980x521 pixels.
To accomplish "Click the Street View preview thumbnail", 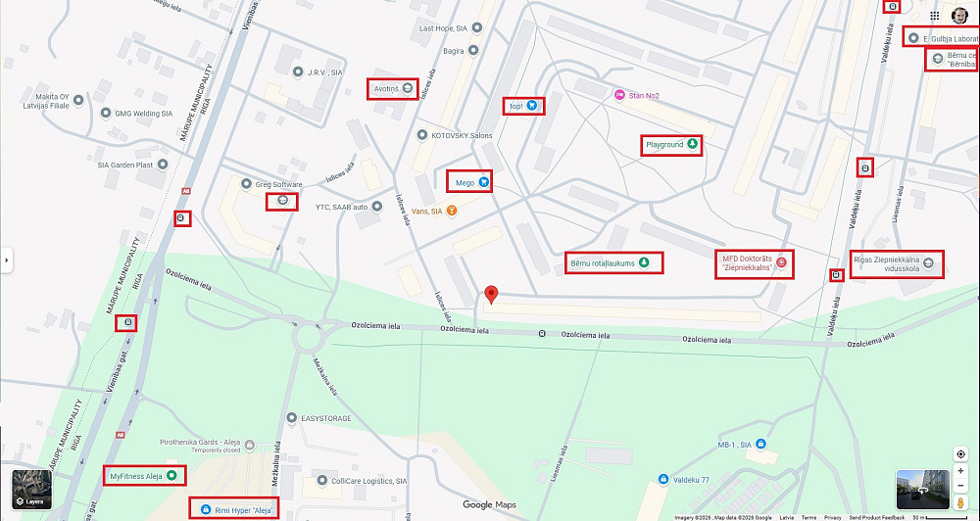I will click(922, 490).
